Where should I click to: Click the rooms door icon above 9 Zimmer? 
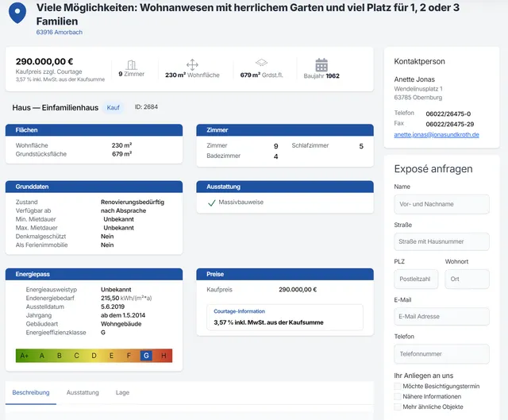pyautogui.click(x=131, y=65)
